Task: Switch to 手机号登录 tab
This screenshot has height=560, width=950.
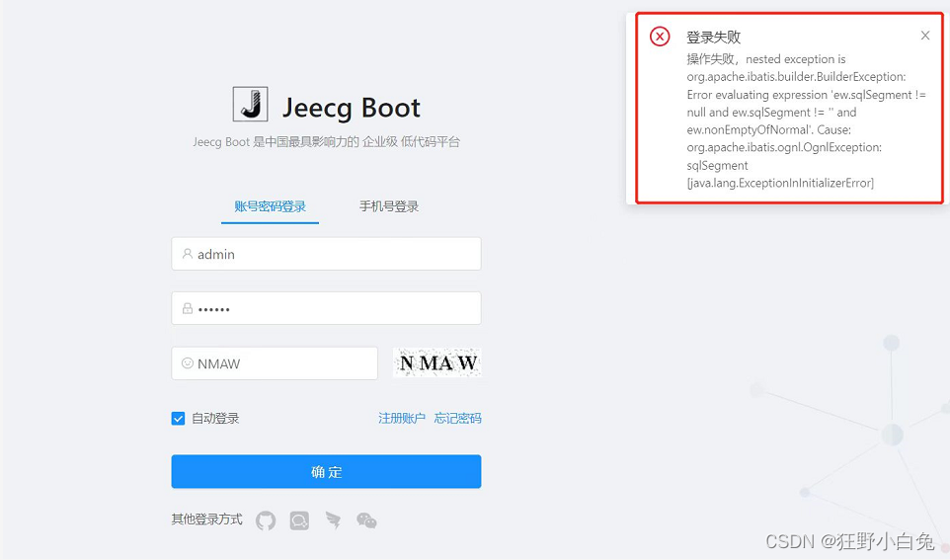Action: coord(389,206)
